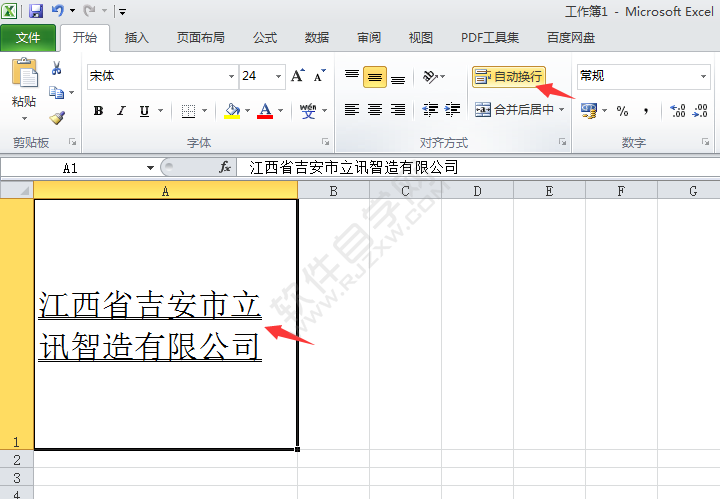Toggle middle vertical alignment
Image resolution: width=720 pixels, height=499 pixels.
[375, 77]
